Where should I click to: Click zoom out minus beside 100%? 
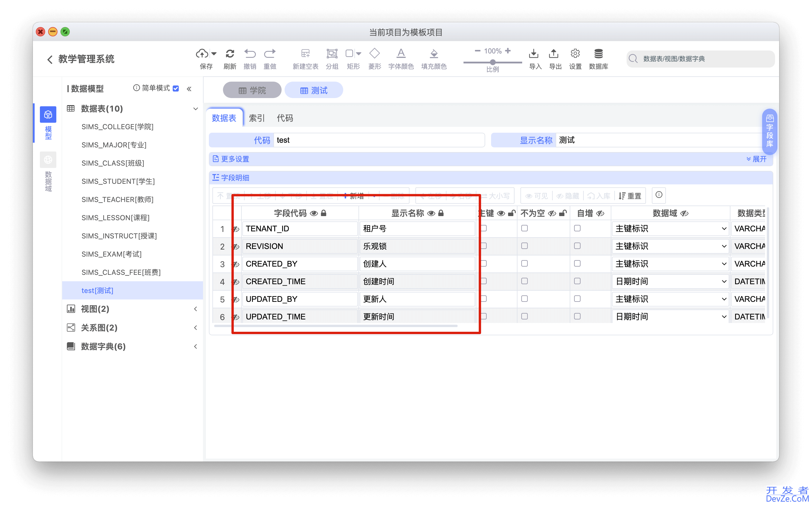tap(477, 51)
